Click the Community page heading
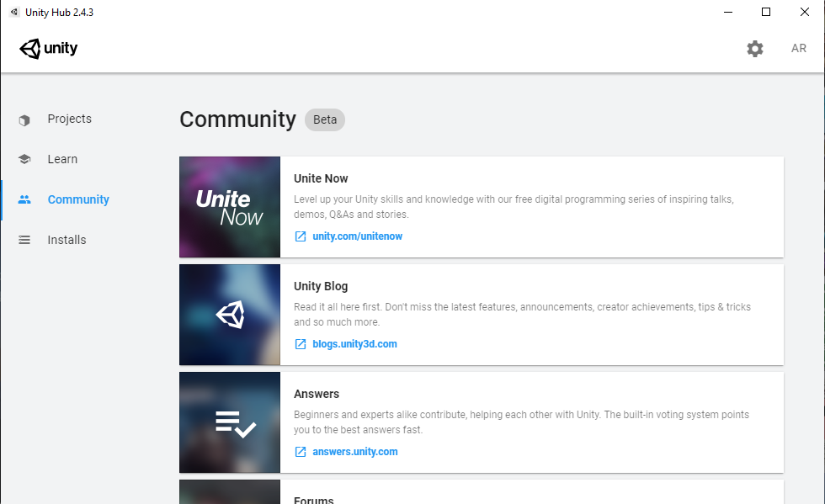This screenshot has height=504, width=825. click(237, 119)
